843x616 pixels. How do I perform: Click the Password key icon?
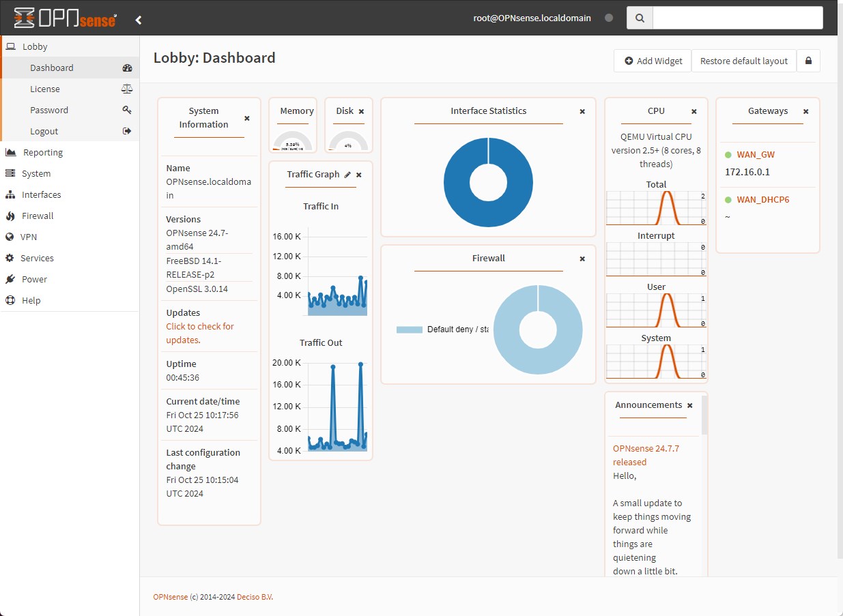[127, 110]
